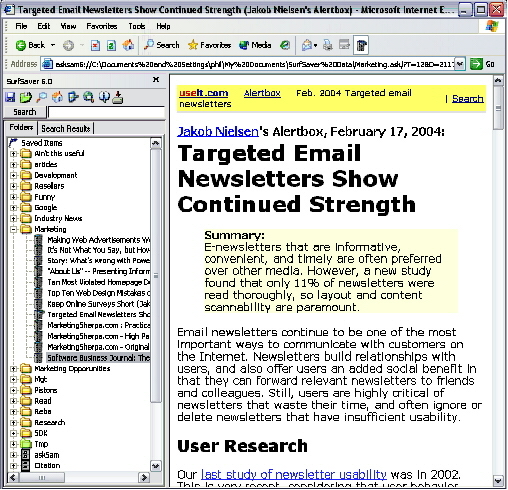The image size is (508, 490).
Task: Open the Edit menu
Action: point(44,26)
